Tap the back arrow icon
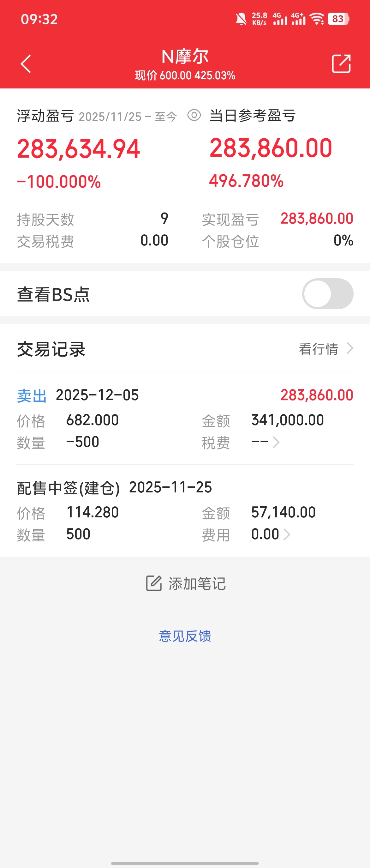Screen dimensions: 370x868 click(26, 64)
